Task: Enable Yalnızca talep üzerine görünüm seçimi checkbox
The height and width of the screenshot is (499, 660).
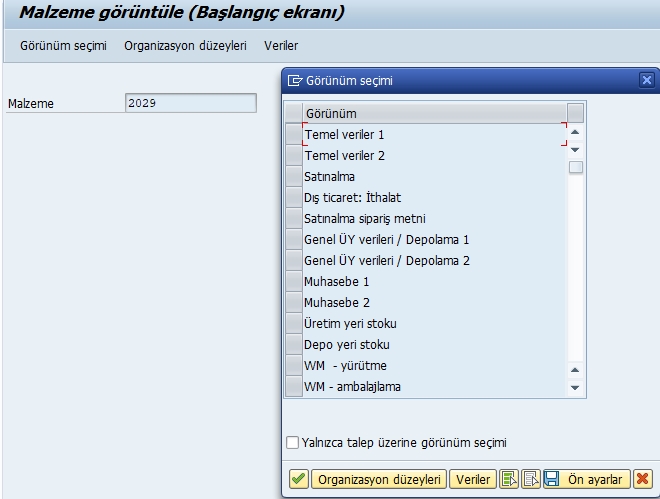Action: click(x=293, y=442)
